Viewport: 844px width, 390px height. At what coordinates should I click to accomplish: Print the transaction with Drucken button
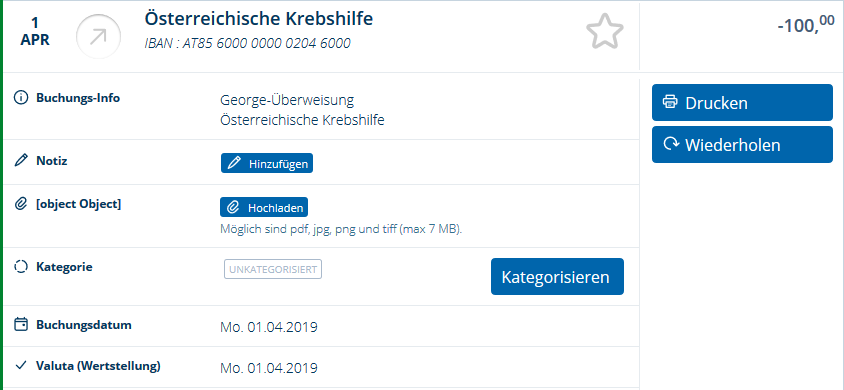coord(742,102)
